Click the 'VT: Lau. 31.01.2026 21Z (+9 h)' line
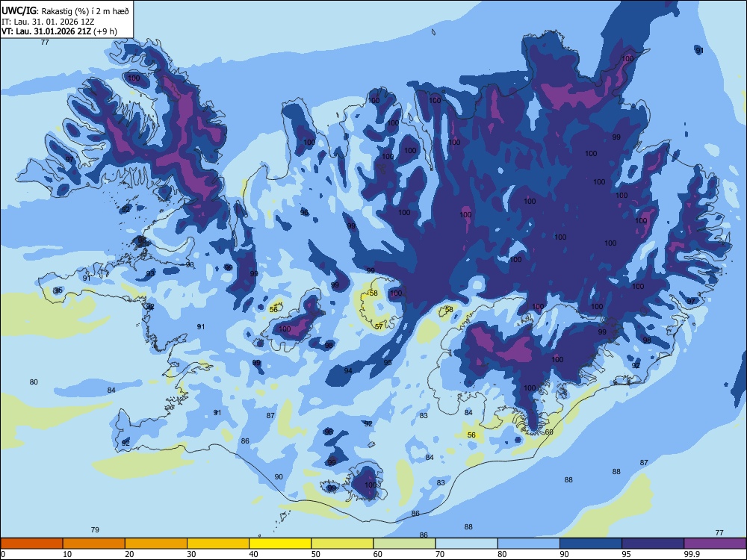This screenshot has height=560, width=747. pyautogui.click(x=59, y=31)
